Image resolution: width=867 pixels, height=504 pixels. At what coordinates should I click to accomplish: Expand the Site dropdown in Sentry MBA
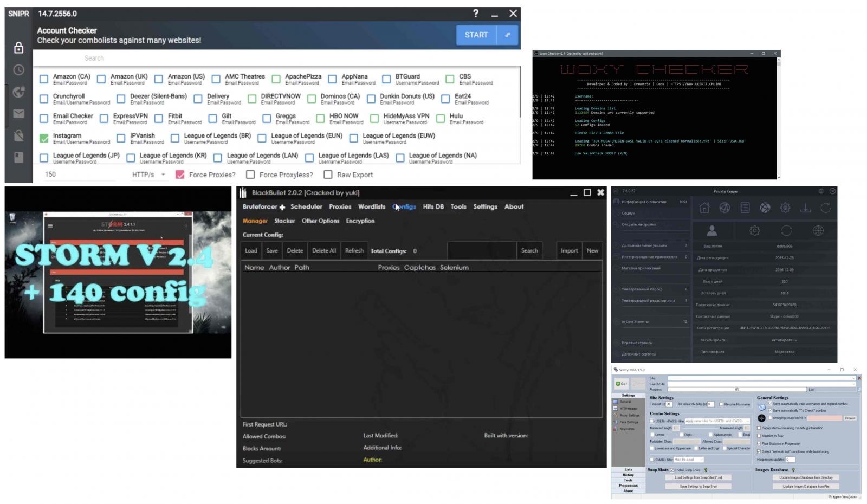coord(853,378)
